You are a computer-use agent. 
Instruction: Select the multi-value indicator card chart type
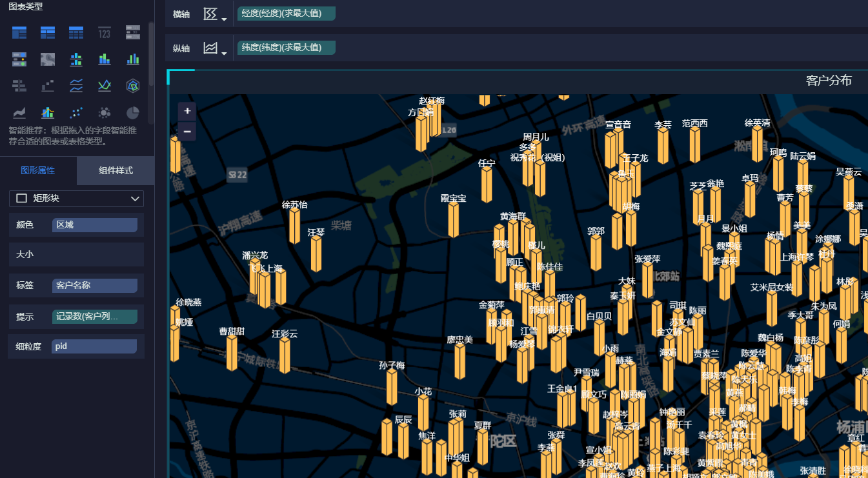click(133, 32)
